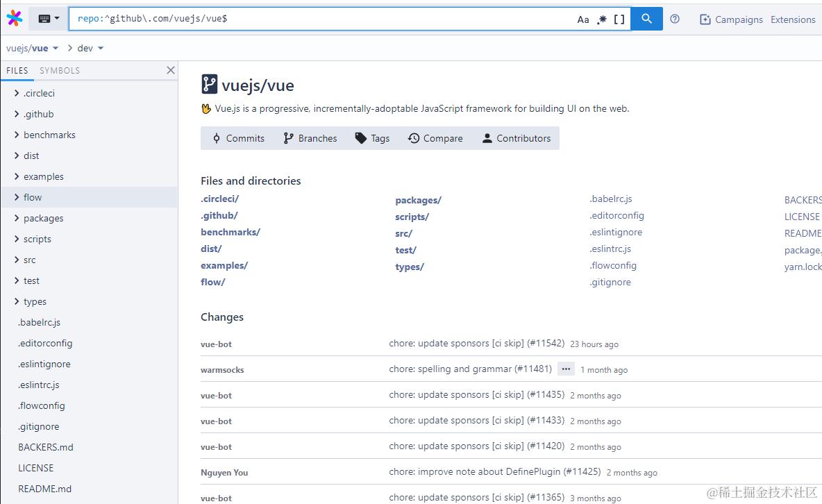Open the types/ directory link
Viewport: 822px width, 504px height.
pyautogui.click(x=410, y=267)
